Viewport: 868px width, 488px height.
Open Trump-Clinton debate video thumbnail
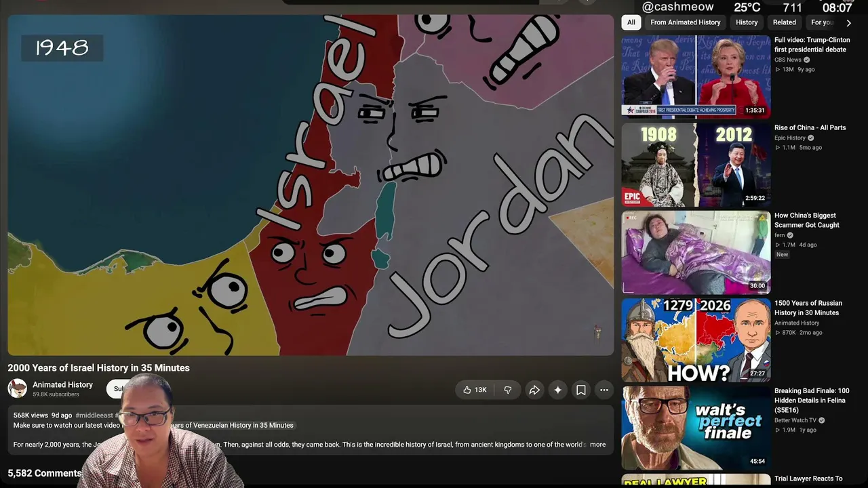click(x=696, y=77)
